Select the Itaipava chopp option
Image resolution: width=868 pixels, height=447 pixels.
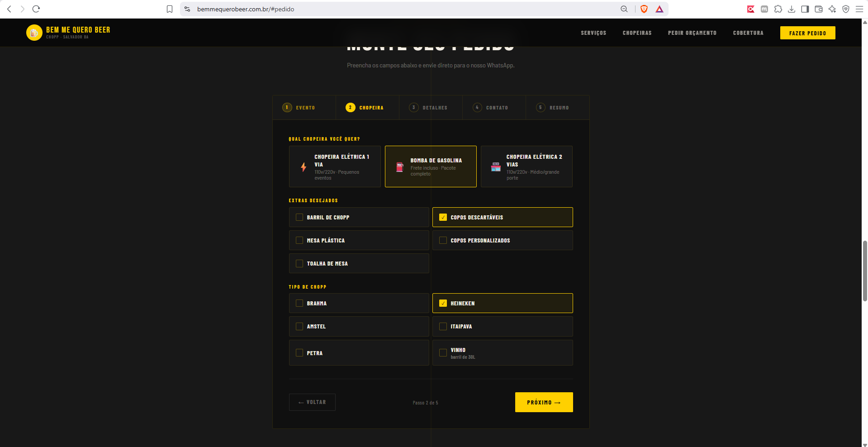503,326
